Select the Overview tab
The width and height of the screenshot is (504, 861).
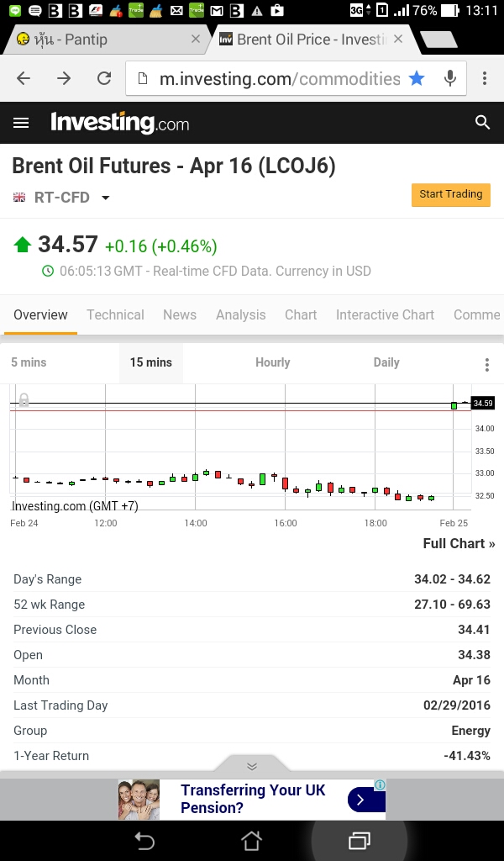[40, 314]
